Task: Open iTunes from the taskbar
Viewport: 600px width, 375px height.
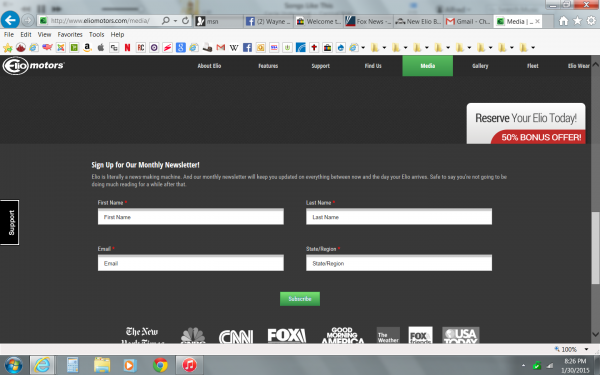Action: tap(189, 365)
